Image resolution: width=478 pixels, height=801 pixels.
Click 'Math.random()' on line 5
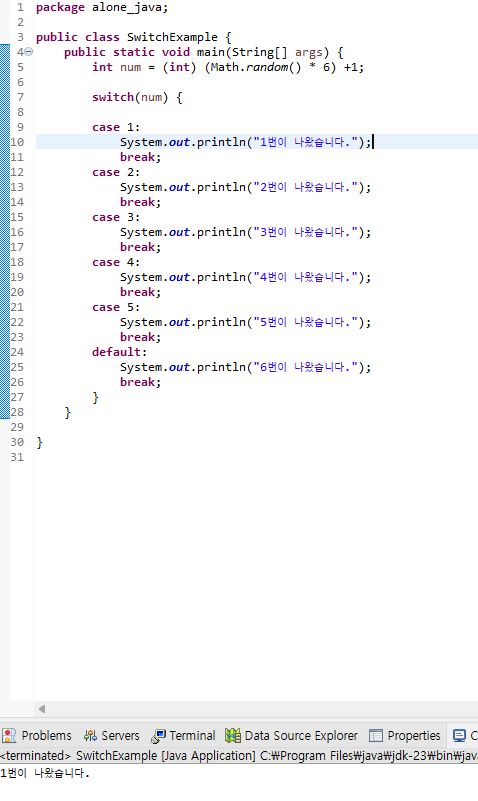256,67
